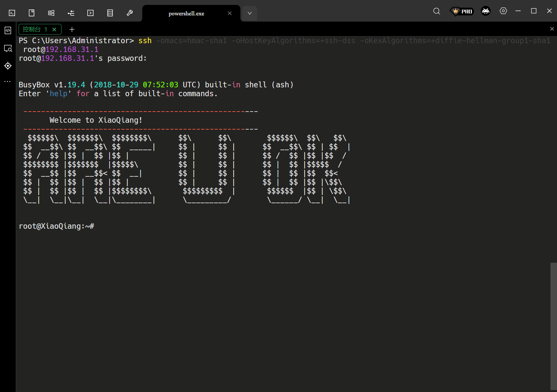The height and width of the screenshot is (392, 557).
Task: Click the monitor search icon in sidebar
Action: [x=8, y=49]
